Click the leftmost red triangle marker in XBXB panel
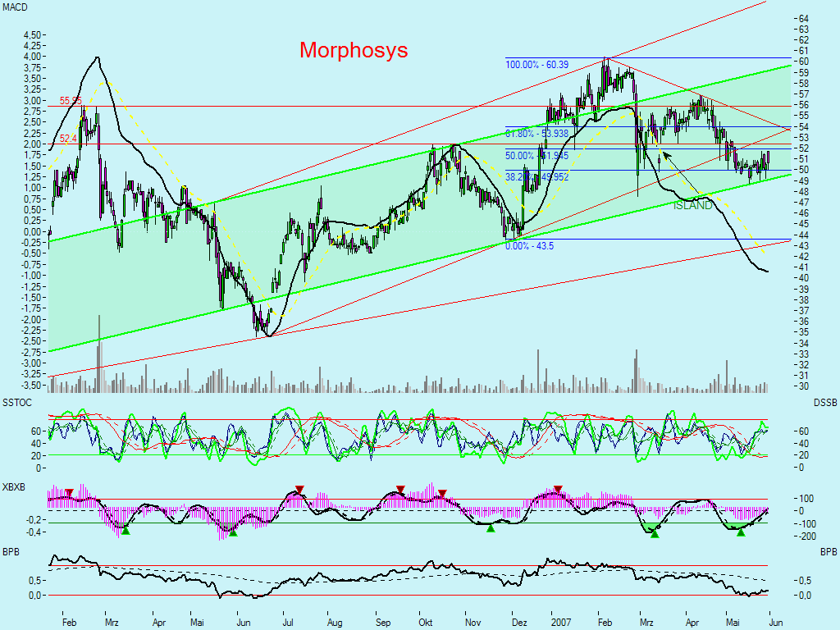The width and height of the screenshot is (840, 630). (x=70, y=493)
